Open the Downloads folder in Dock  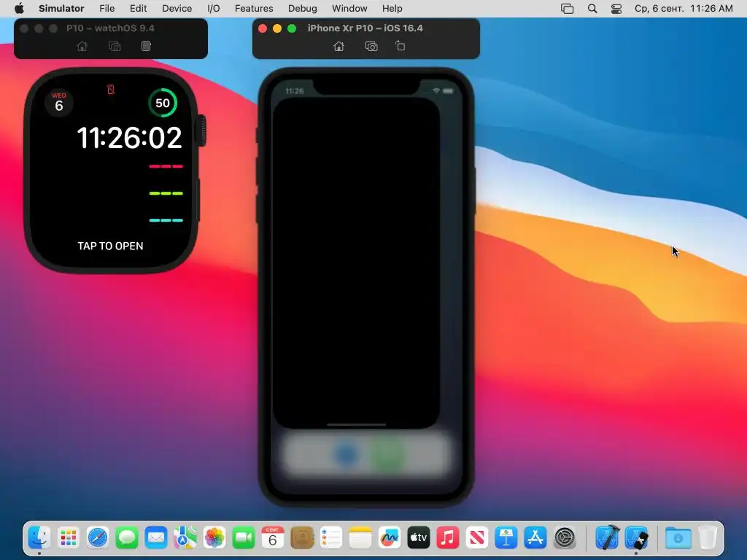(x=678, y=537)
